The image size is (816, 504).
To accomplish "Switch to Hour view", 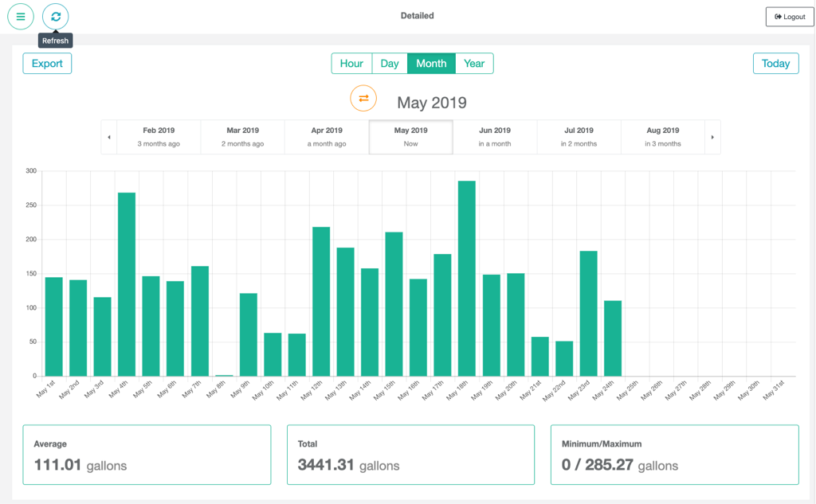I will click(351, 64).
